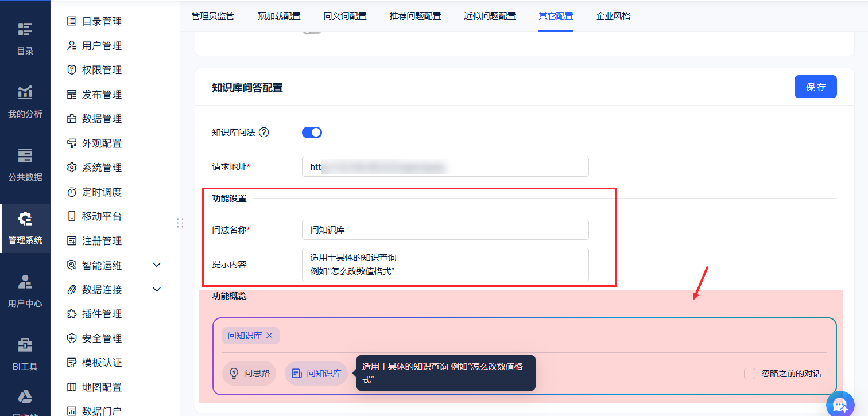Screen dimensions: 868x416
Task: Check the 忽略之前的对话 checkbox
Action: click(750, 374)
